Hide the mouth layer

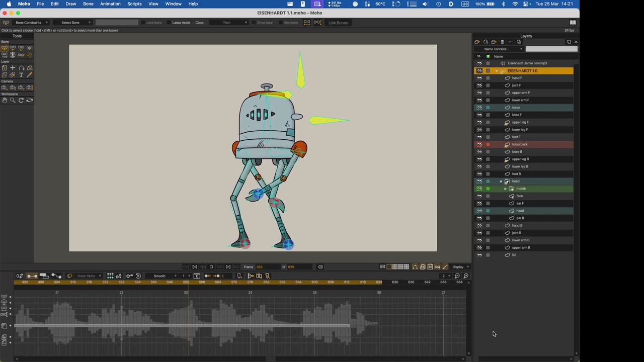tap(479, 189)
